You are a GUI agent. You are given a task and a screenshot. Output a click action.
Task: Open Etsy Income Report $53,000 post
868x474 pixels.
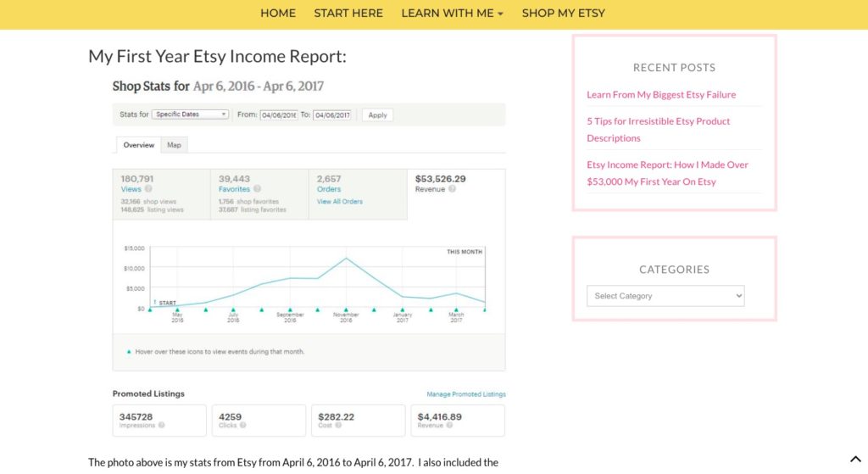click(x=668, y=173)
